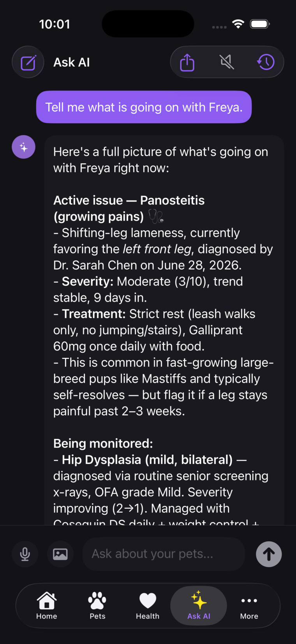Activate the microphone voice input
The image size is (296, 644).
click(25, 554)
